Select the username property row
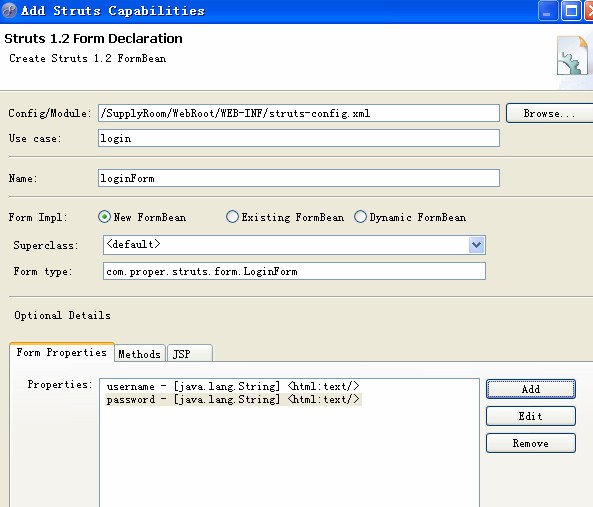 [x=233, y=386]
